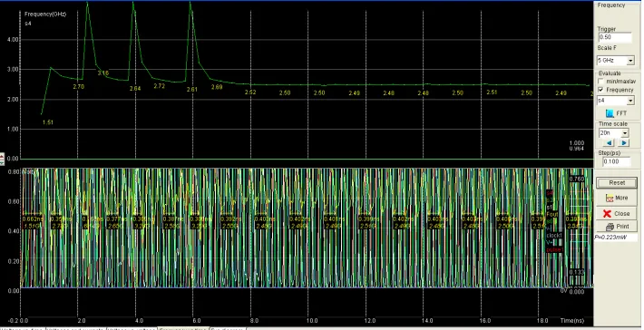644x330 pixels.
Task: Click the splitter arrows between the charts
Action: 2,160
